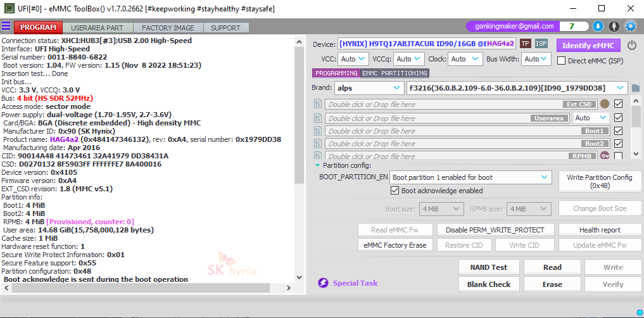Click partition list scrollbar up arrow
This screenshot has width=644, height=318.
coord(636,101)
